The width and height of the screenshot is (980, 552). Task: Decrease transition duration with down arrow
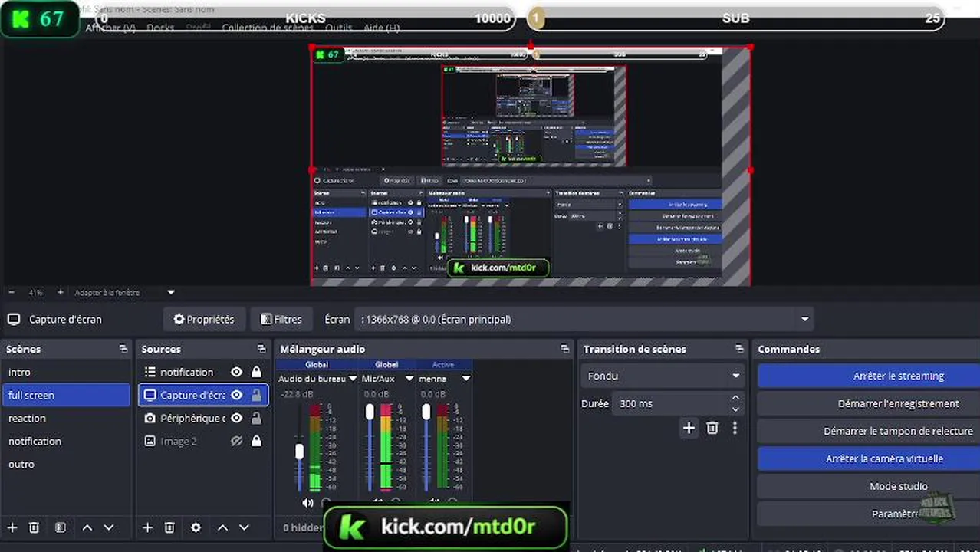736,409
